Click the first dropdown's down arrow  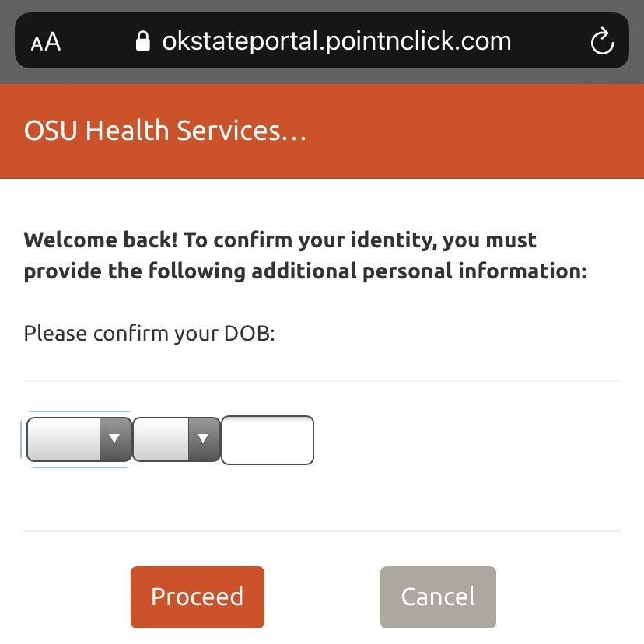pyautogui.click(x=115, y=439)
